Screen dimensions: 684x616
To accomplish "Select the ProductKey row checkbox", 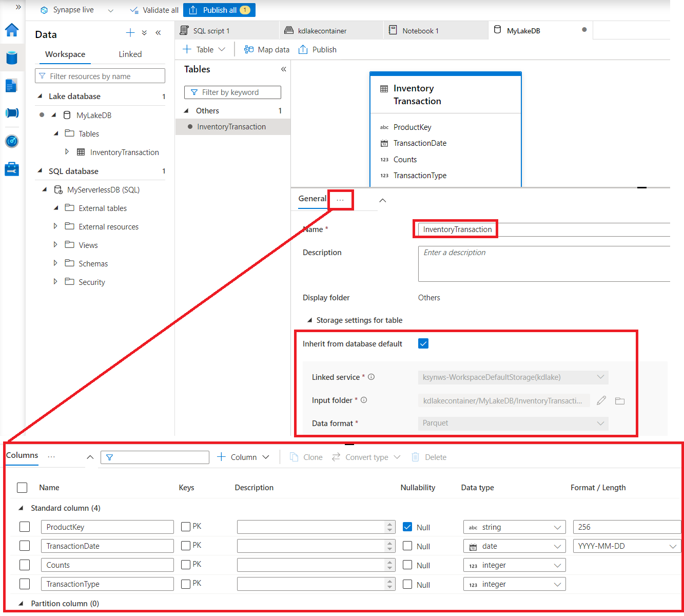I will click(x=25, y=527).
